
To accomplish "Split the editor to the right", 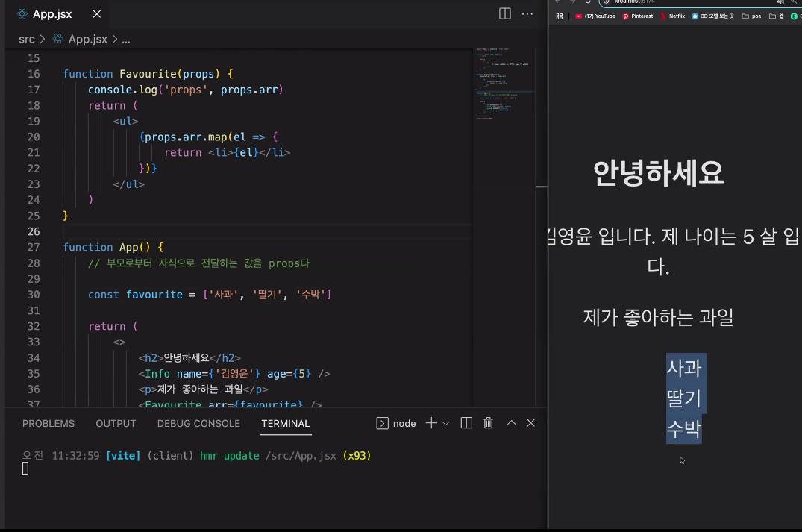I will [505, 14].
